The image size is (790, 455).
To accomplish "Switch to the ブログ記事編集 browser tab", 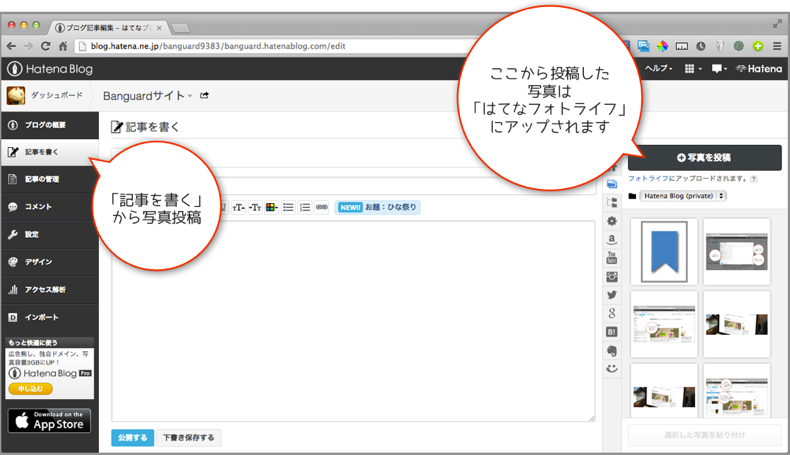I will pos(107,28).
